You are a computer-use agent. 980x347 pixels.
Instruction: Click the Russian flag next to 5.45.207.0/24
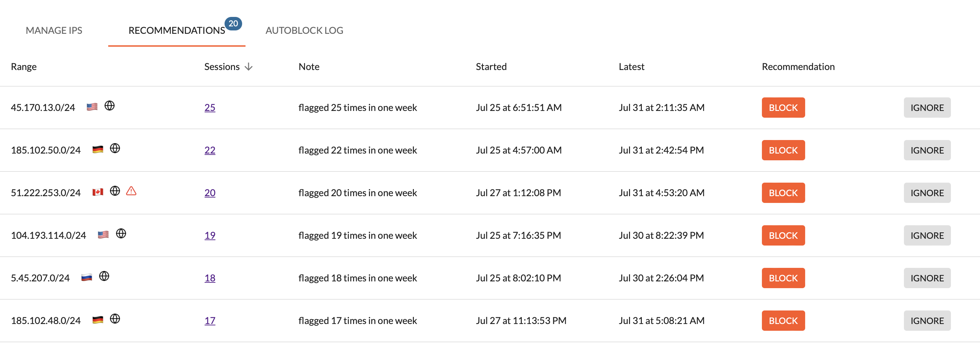tap(87, 277)
